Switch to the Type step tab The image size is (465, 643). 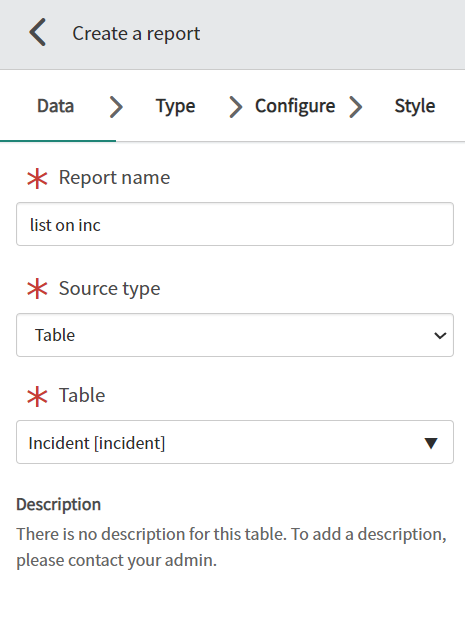(x=176, y=107)
